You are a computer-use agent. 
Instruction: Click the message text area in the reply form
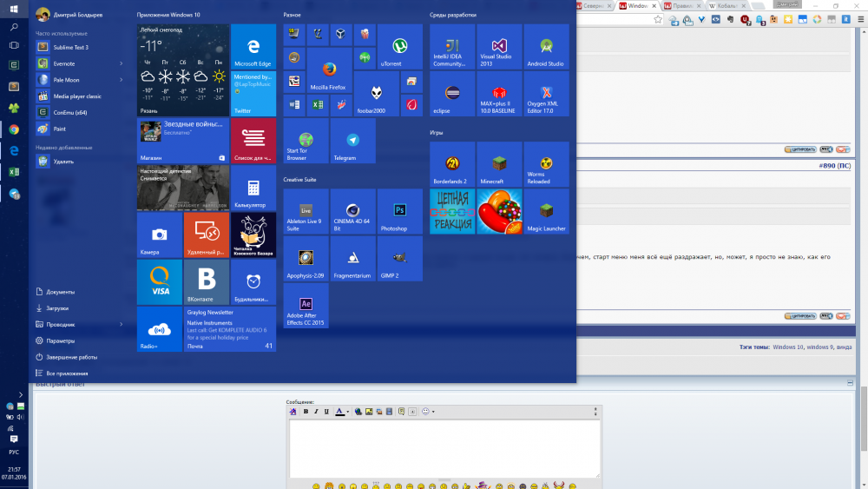[444, 448]
